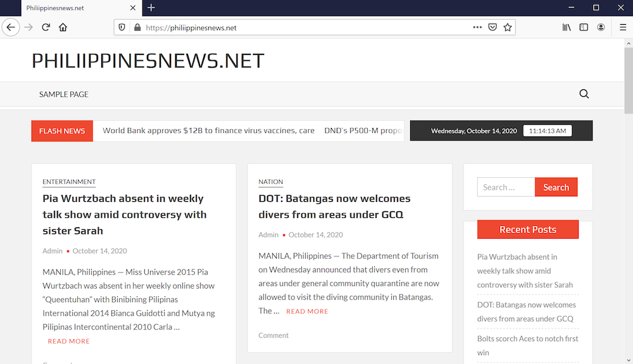
Task: Select the Philiippinesnews.net tab
Action: point(82,8)
